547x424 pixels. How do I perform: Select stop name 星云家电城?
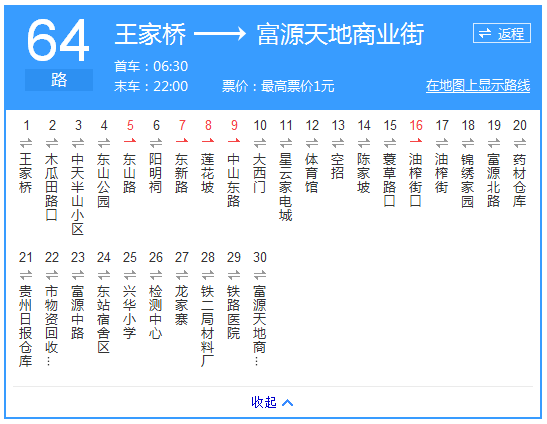[286, 187]
